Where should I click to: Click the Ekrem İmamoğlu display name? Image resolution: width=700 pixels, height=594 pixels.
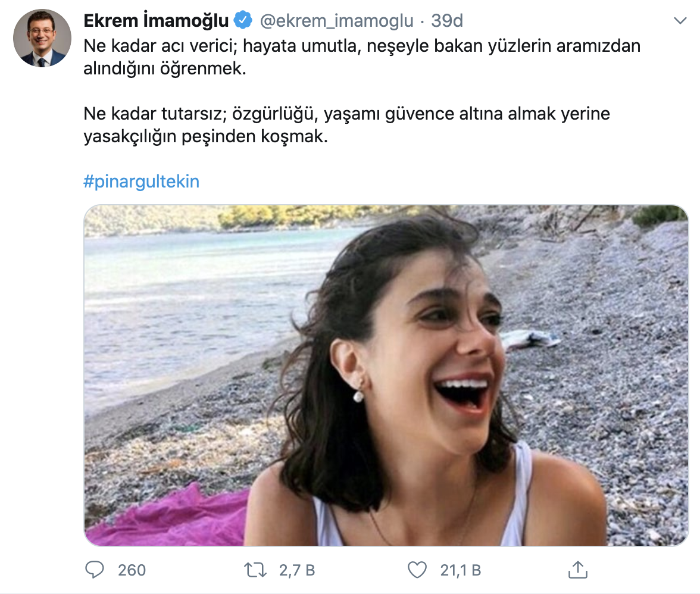pyautogui.click(x=156, y=20)
